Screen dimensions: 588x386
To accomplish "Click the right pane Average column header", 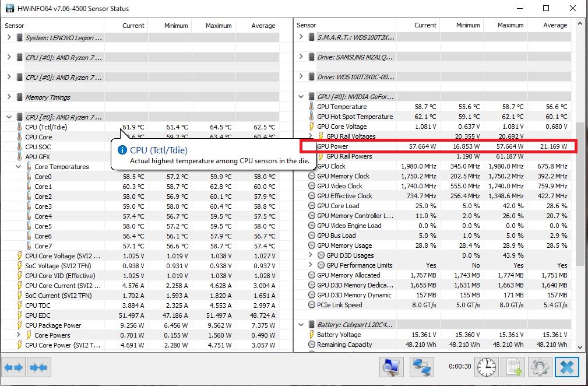I will (x=550, y=25).
